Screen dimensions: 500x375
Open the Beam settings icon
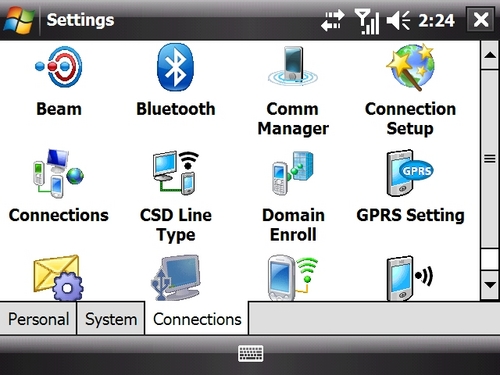(59, 67)
